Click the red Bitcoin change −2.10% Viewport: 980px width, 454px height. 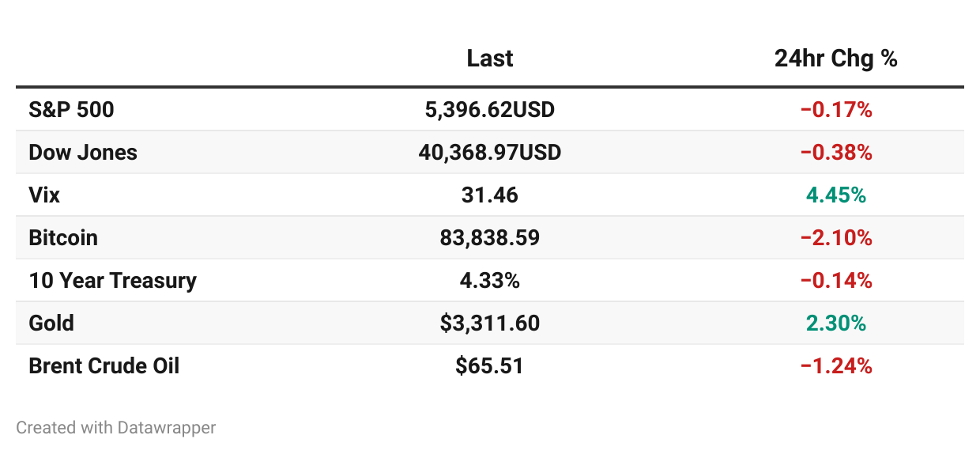836,238
